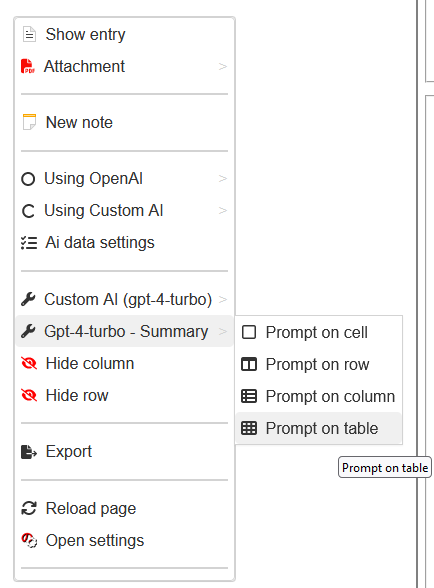Viewport: 434px width, 588px height.
Task: Click the Show entry document icon
Action: pyautogui.click(x=29, y=34)
